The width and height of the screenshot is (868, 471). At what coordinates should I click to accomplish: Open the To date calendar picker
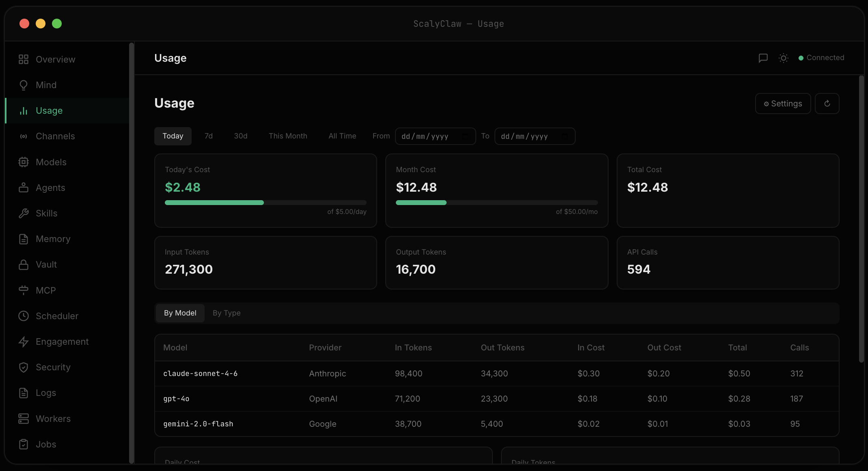pos(565,136)
